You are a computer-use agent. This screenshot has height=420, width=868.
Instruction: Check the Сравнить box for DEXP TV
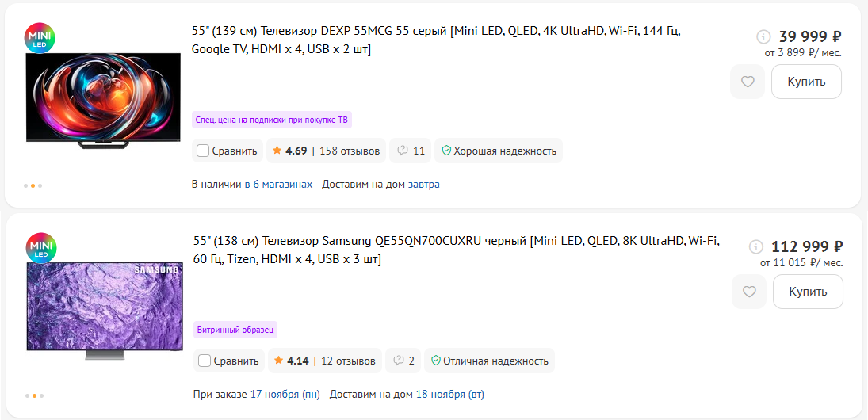[x=203, y=151]
